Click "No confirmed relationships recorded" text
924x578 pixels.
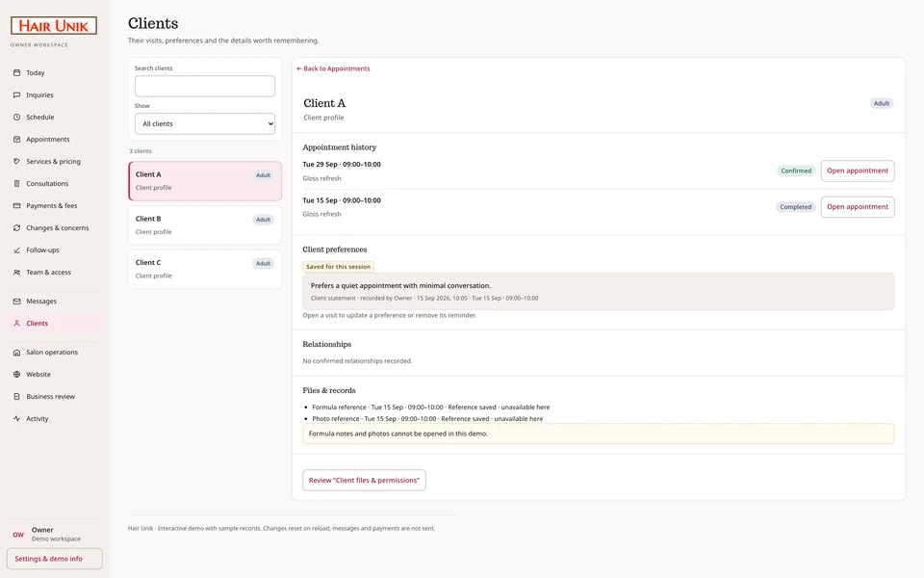click(357, 361)
